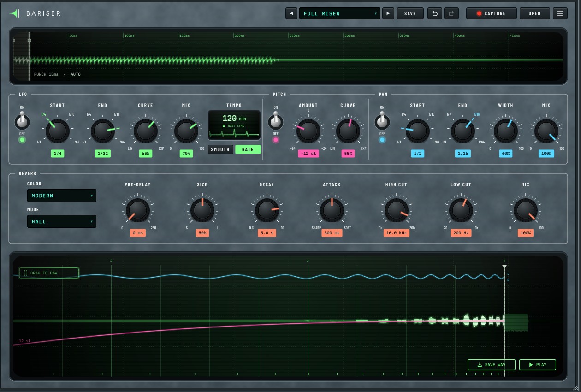Toggle Host Sync in tempo display
This screenshot has width=581, height=392.
tap(234, 126)
